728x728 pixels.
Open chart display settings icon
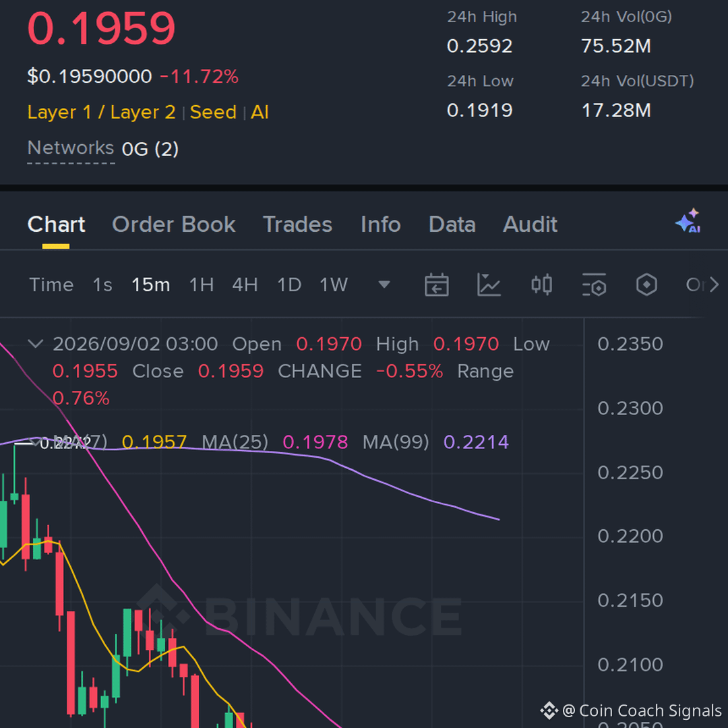pos(595,284)
